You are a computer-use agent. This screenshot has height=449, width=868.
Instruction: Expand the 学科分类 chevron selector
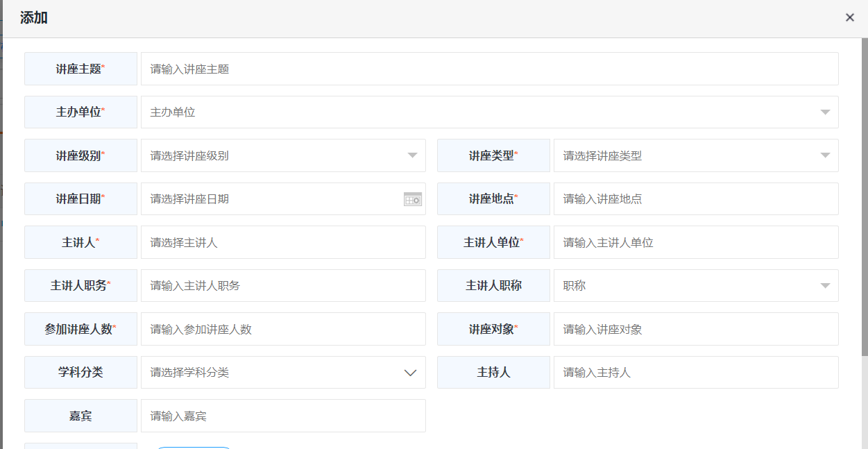(410, 373)
